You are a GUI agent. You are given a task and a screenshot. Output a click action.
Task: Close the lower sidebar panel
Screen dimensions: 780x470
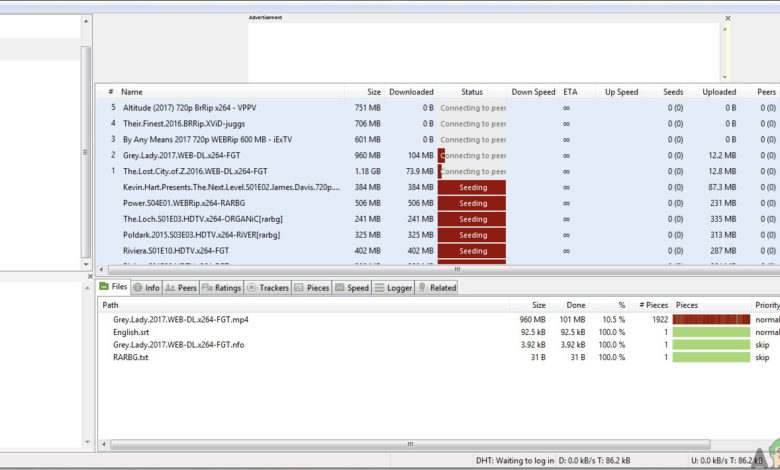[90, 276]
